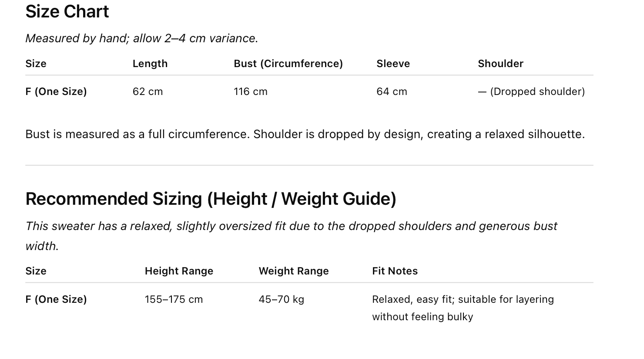644x359 pixels.
Task: Click the 62 cm length value
Action: tap(148, 91)
